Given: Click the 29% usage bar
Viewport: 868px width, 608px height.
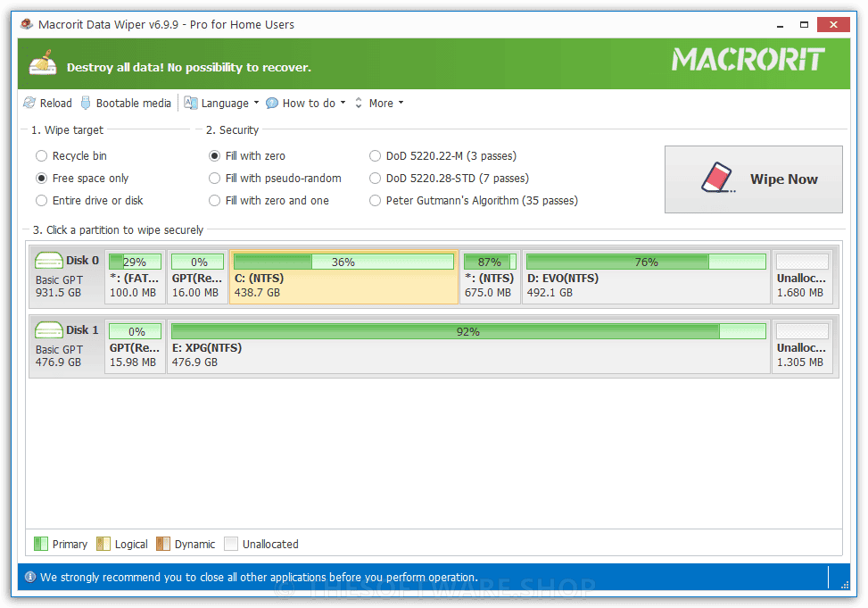Looking at the screenshot, I should tap(135, 262).
